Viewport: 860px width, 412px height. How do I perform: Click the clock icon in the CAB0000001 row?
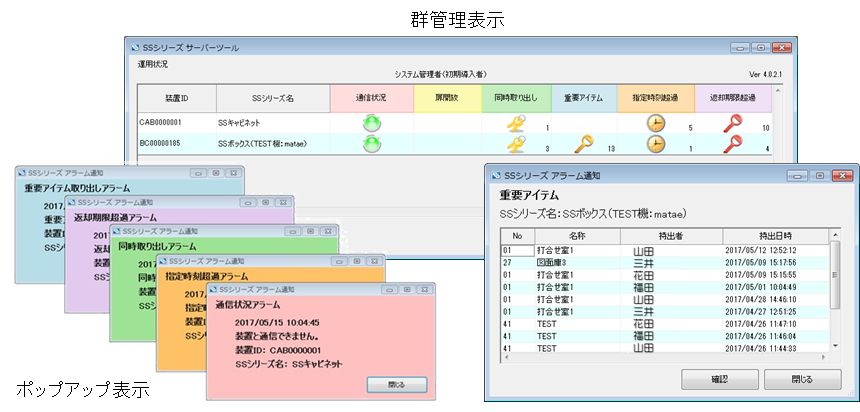click(x=656, y=123)
